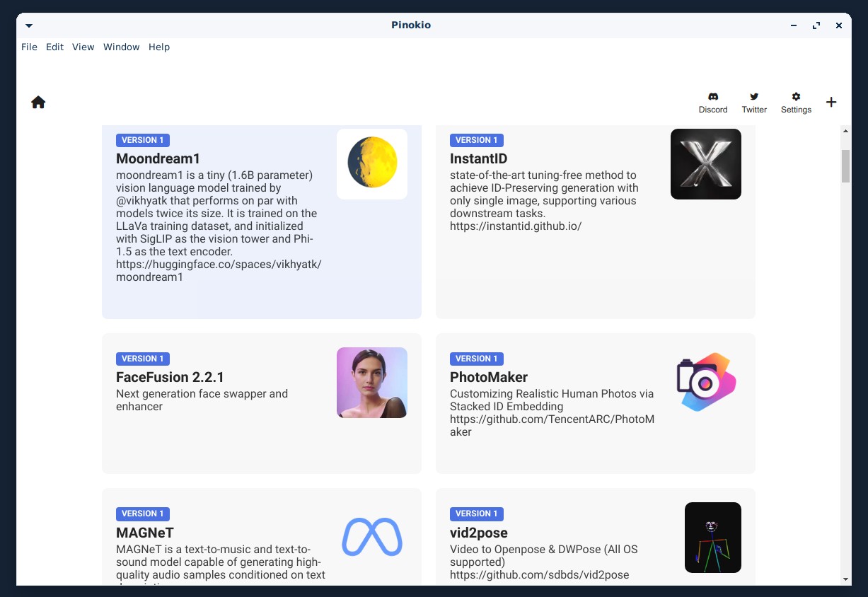Click the scrollbar down arrow
868x597 pixels.
click(845, 579)
